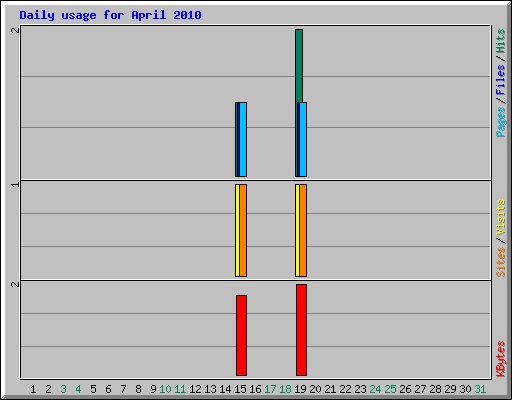Click green day label 31 on the x-axis
Screen dimensions: 512x400
(x=480, y=389)
